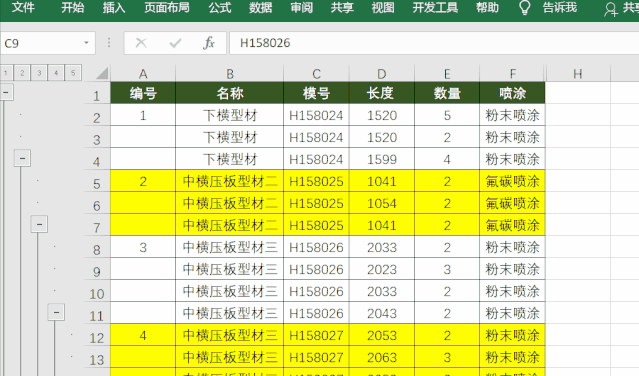Open the 开发工具 ribbon tab
The width and height of the screenshot is (639, 376).
point(435,7)
